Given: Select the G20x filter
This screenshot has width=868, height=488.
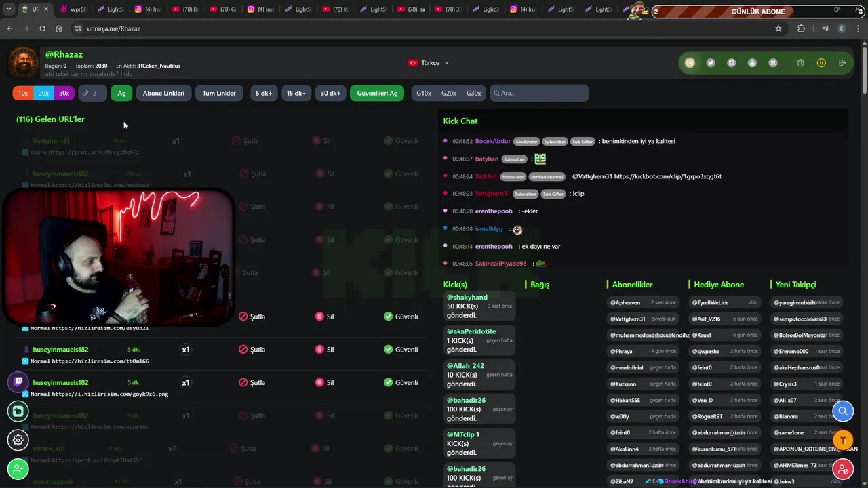Looking at the screenshot, I should (448, 93).
